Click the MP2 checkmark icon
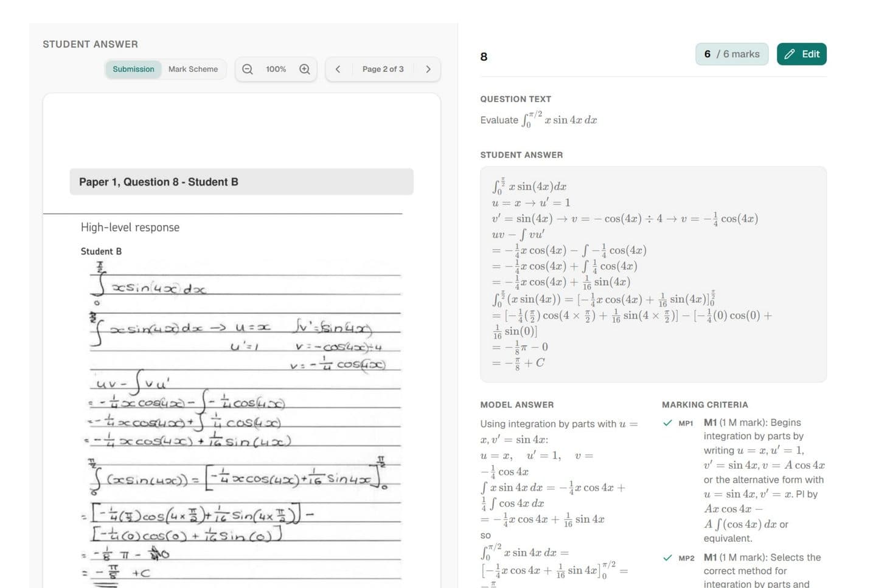Viewport: 876px width, 588px height. point(667,558)
